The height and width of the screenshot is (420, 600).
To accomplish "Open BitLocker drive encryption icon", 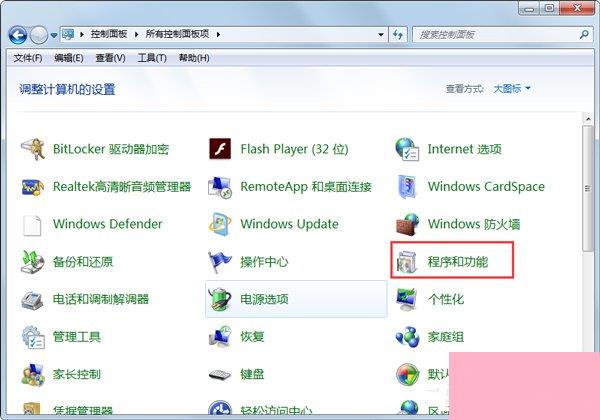I will [x=33, y=149].
